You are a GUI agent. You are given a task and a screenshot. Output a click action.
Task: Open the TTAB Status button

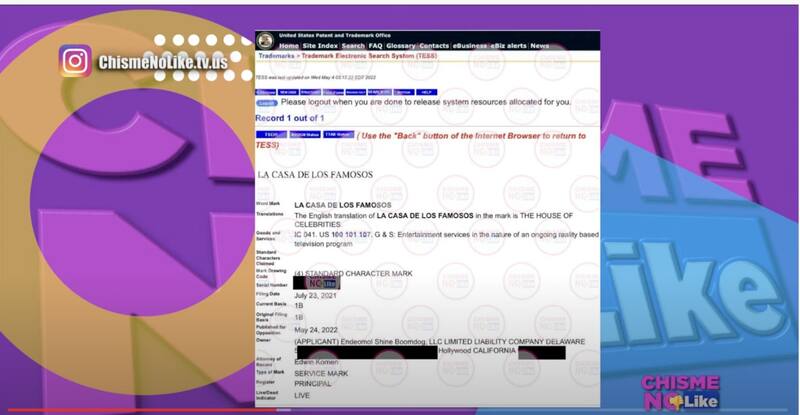[x=338, y=134]
